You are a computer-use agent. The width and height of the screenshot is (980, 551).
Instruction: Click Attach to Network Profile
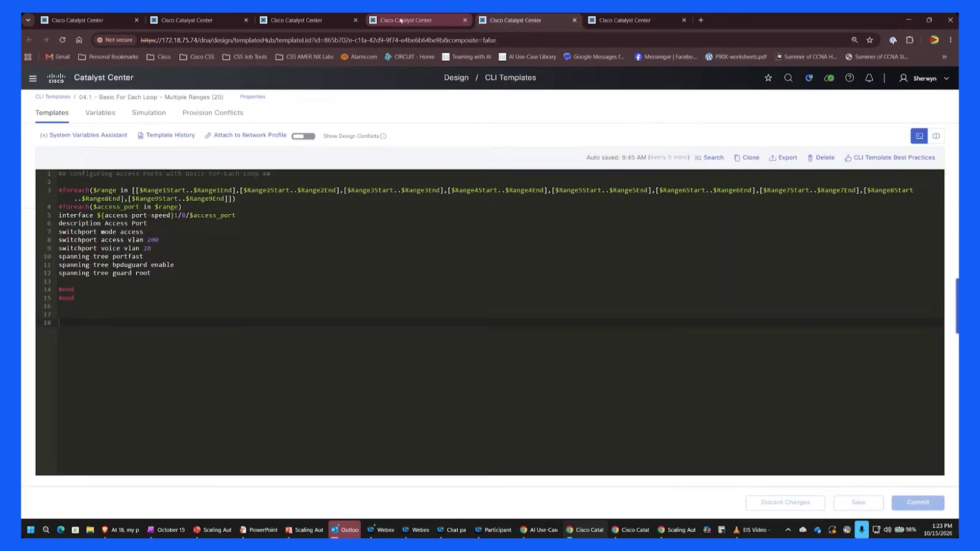246,135
